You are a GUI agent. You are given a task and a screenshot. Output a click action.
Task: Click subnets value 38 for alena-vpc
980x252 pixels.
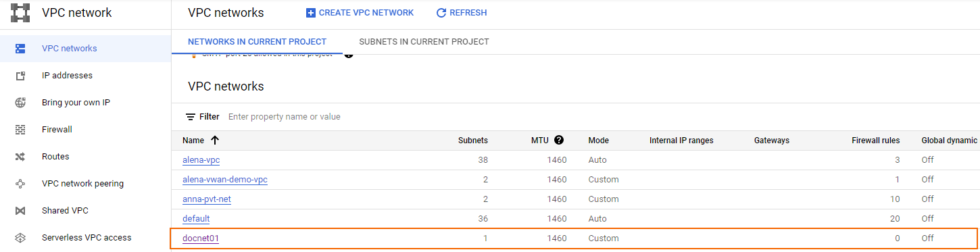coord(483,160)
